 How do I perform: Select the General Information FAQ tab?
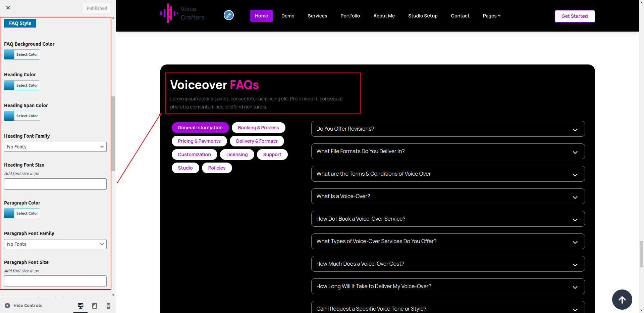[200, 128]
